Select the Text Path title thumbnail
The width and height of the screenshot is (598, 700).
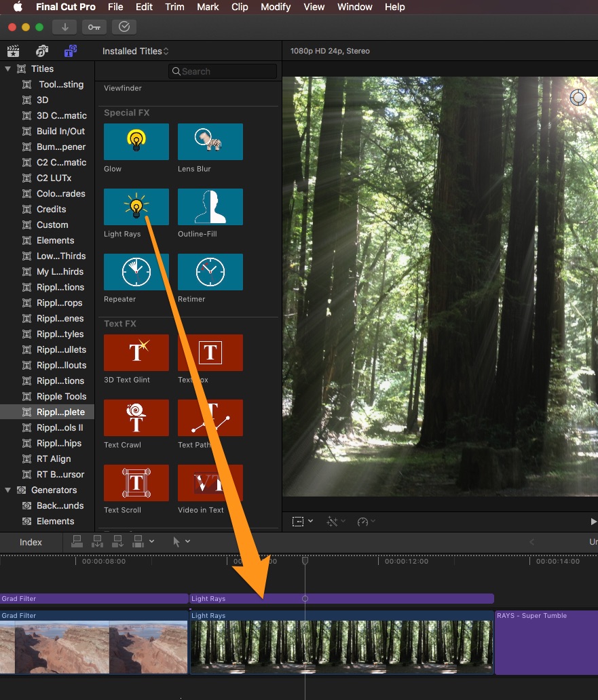click(210, 418)
